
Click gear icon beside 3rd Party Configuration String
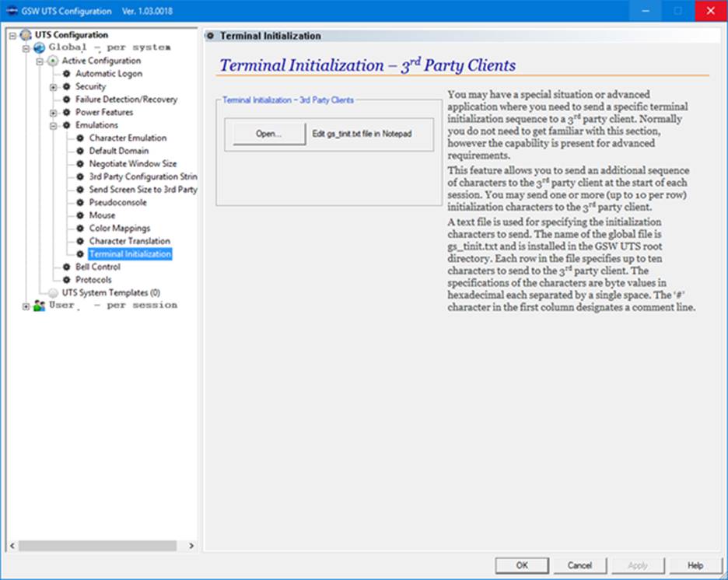[80, 176]
